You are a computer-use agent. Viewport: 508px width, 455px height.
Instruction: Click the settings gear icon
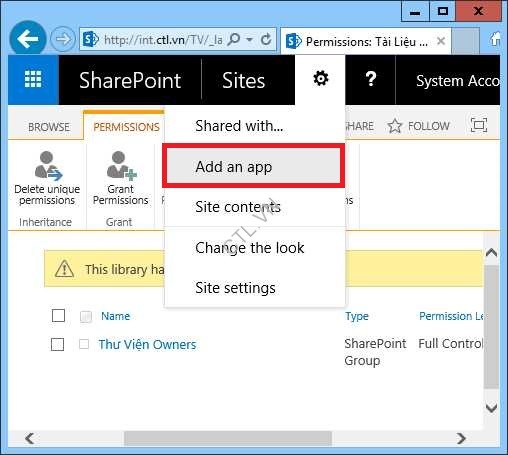click(320, 79)
